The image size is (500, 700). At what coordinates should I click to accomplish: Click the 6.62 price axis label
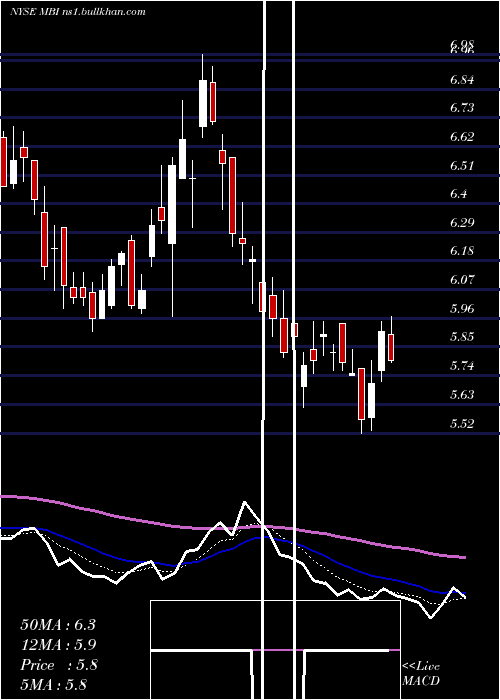[x=462, y=136]
